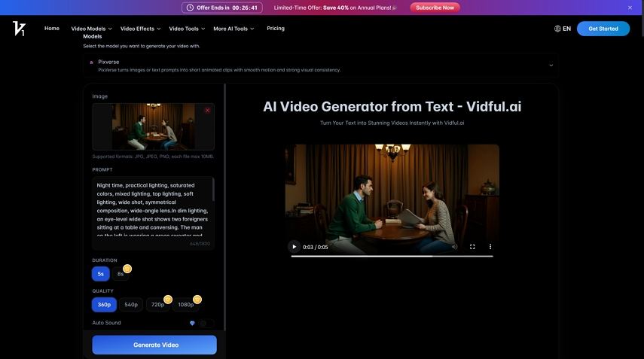Play the generated video
Screen dimensions: 644x359
pyautogui.click(x=294, y=247)
